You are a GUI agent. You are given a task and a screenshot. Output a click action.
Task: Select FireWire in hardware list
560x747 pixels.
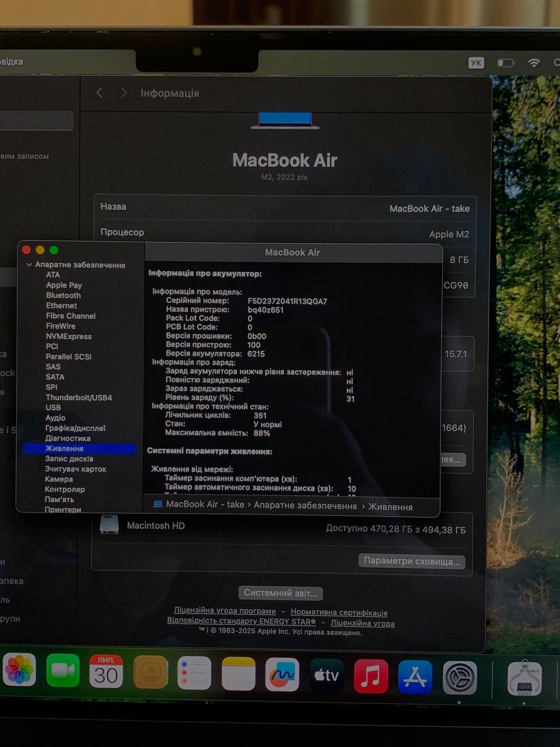coord(61,326)
